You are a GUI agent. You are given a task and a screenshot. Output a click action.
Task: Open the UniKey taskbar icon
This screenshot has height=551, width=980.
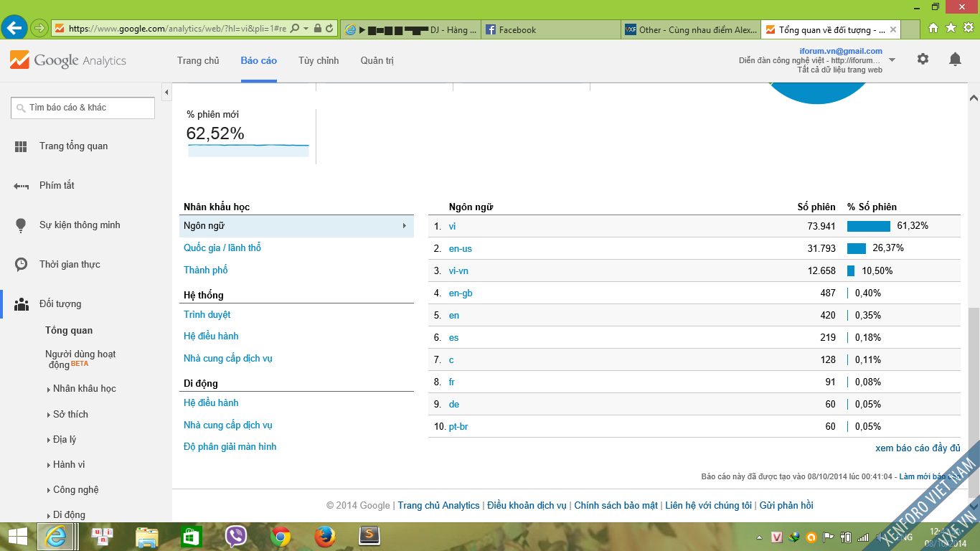pos(103,537)
